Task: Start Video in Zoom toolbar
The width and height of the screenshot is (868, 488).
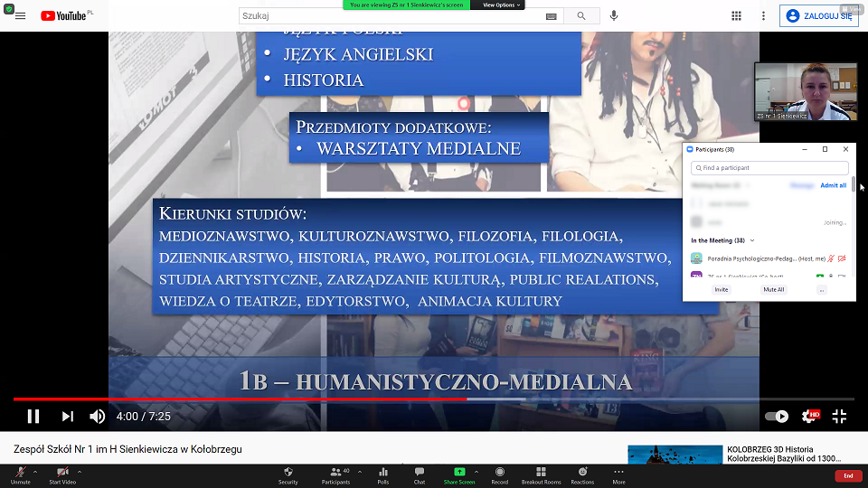Action: [62, 475]
